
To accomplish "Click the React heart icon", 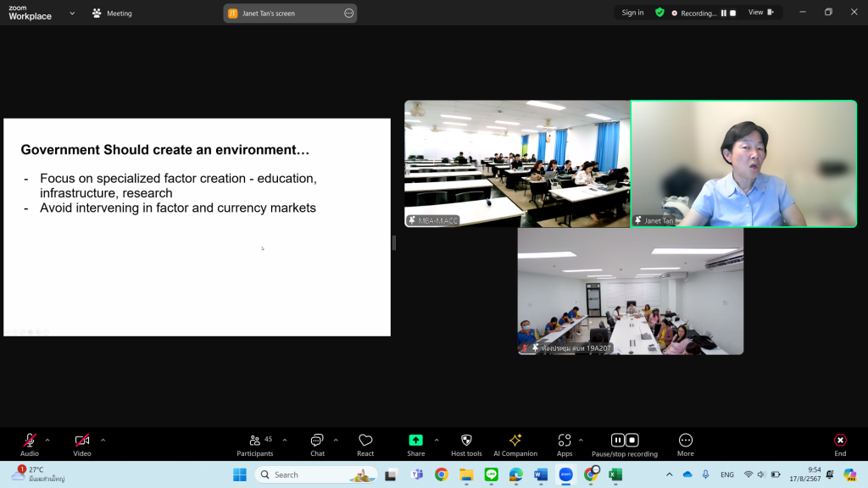I will tap(365, 441).
